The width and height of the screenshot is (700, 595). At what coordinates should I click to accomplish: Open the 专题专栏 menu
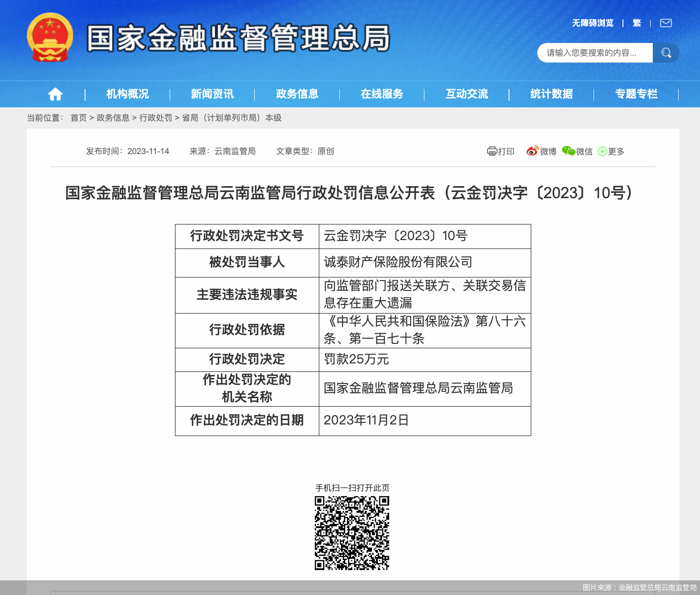(636, 94)
